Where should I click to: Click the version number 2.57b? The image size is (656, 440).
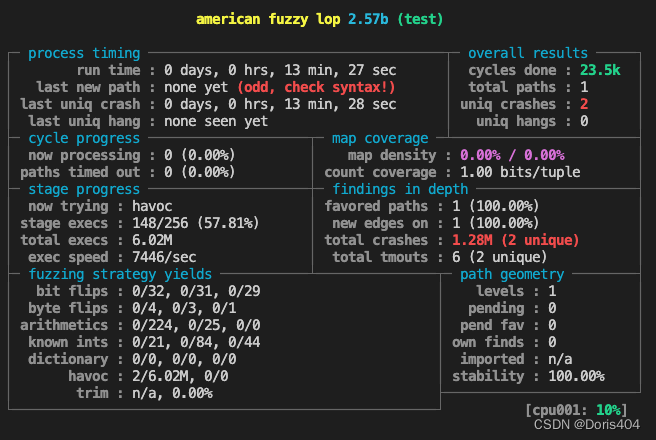point(368,19)
